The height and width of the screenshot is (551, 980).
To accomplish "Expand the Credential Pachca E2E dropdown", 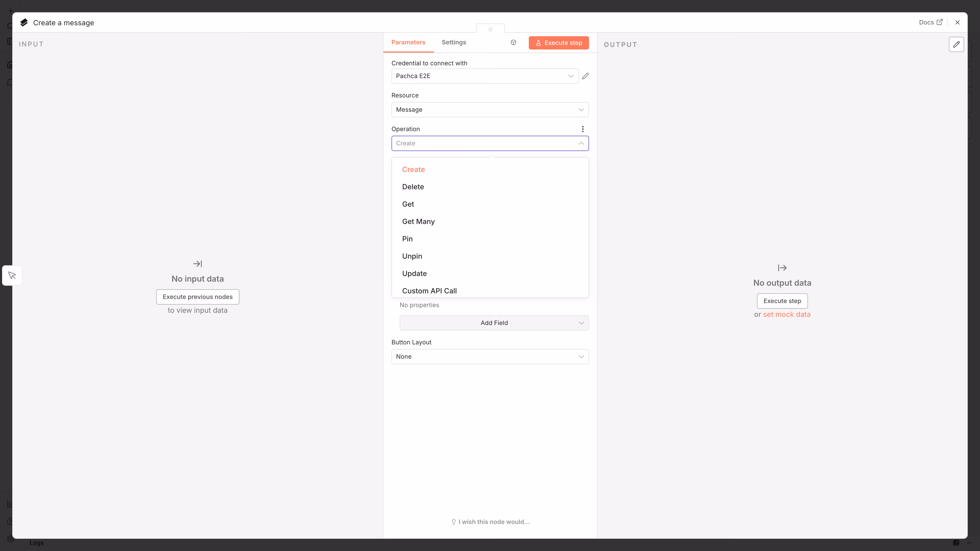I will pos(484,76).
